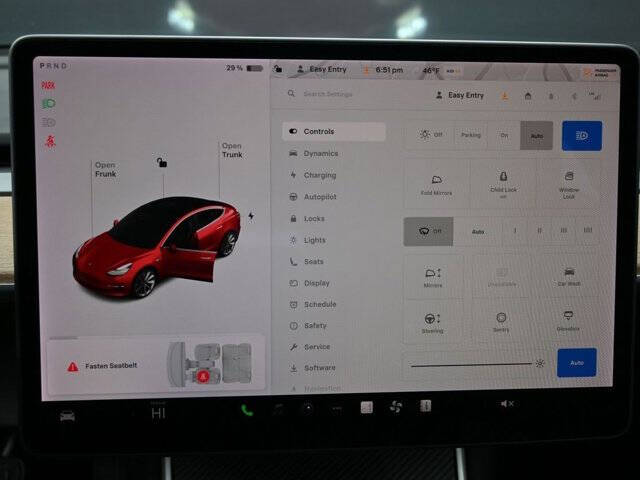Toggle the blue high beam headlights button
This screenshot has height=480, width=640.
pos(582,136)
